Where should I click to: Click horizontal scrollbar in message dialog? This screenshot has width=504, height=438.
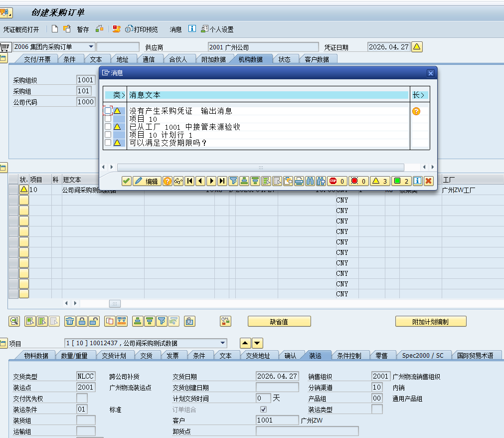260,168
